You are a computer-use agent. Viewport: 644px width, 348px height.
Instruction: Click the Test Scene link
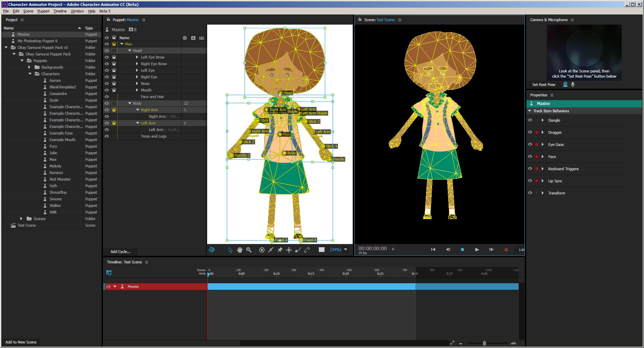tap(385, 20)
